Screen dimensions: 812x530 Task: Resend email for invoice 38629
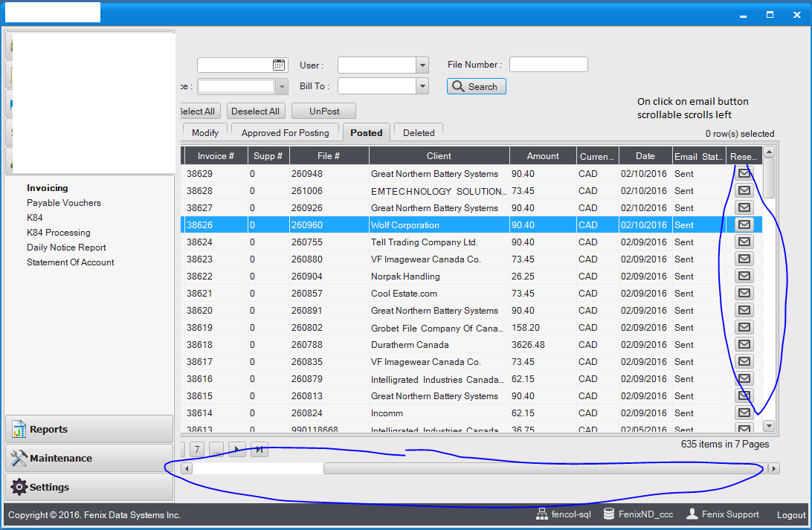pyautogui.click(x=744, y=174)
